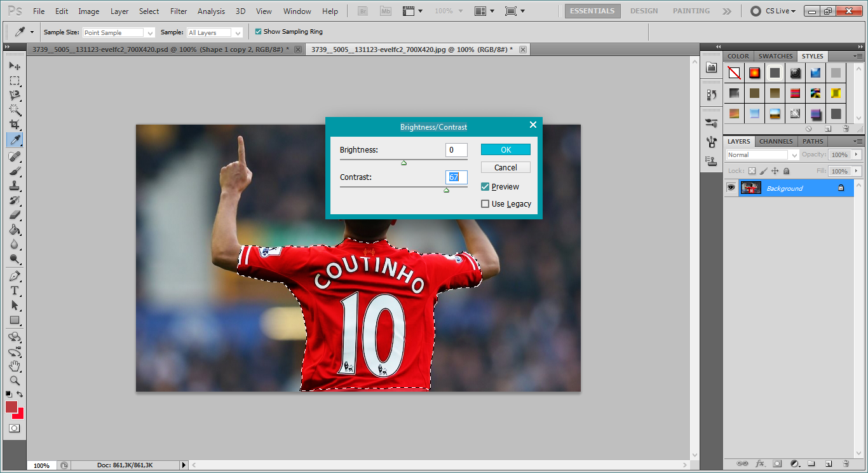Select the Path Selection tool
This screenshot has width=868, height=473.
pyautogui.click(x=15, y=305)
